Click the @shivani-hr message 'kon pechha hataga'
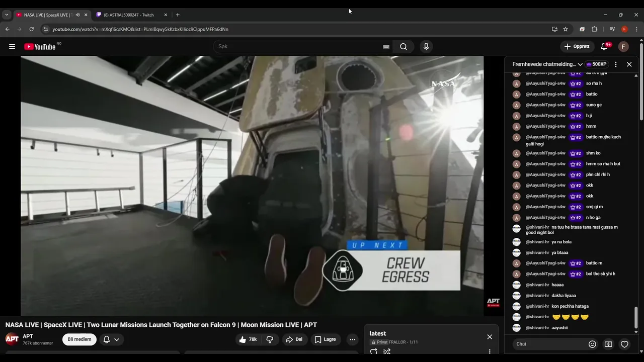The width and height of the screenshot is (644, 362). [570, 306]
